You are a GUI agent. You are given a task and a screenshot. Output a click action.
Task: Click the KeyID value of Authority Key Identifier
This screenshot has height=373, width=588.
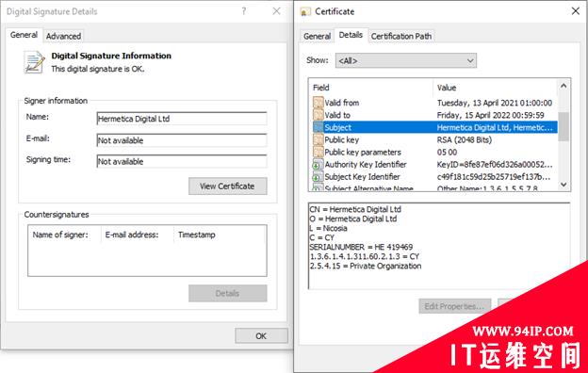coord(495,164)
